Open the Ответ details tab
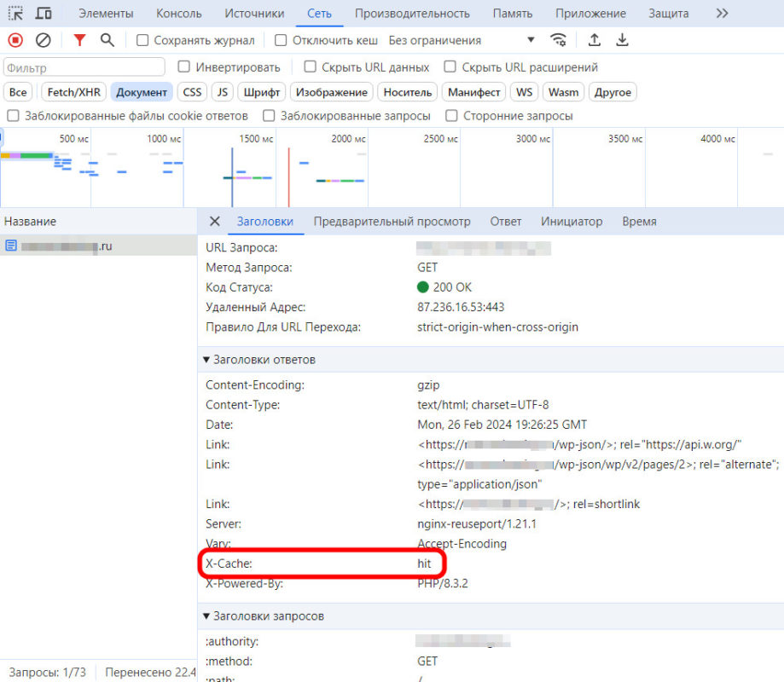Viewport: 784px width, 682px height. 506,222
